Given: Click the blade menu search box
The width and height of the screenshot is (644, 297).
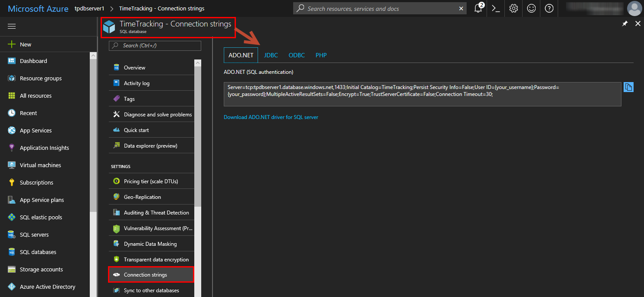Looking at the screenshot, I should pyautogui.click(x=155, y=46).
